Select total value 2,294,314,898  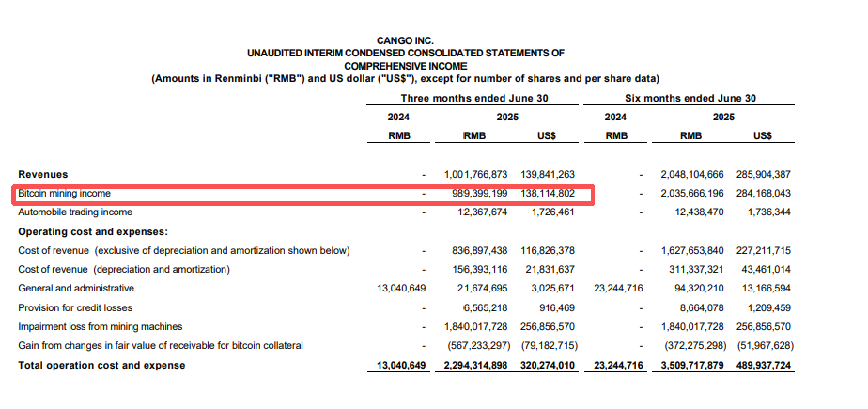coord(475,365)
